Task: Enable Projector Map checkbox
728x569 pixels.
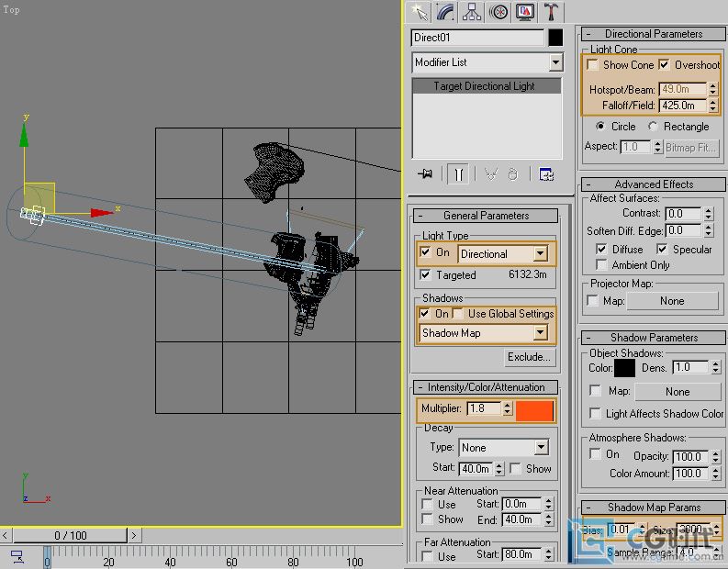Action: (592, 300)
